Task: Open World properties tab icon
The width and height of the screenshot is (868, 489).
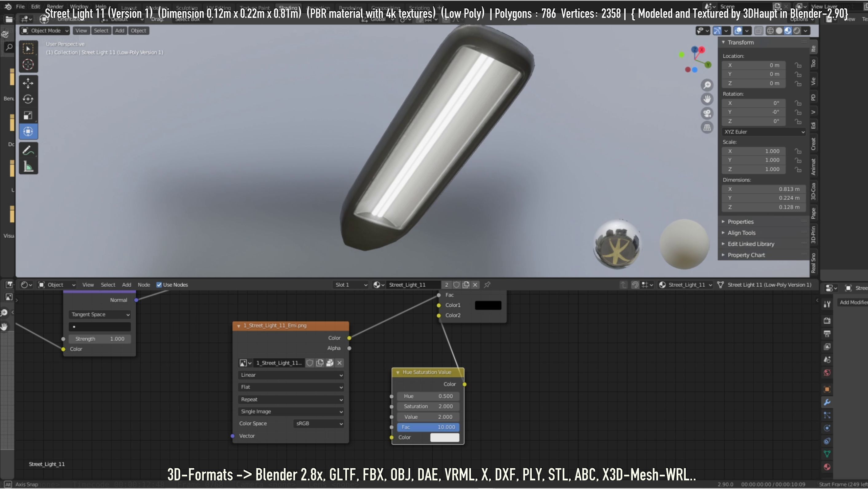Action: coord(827,373)
